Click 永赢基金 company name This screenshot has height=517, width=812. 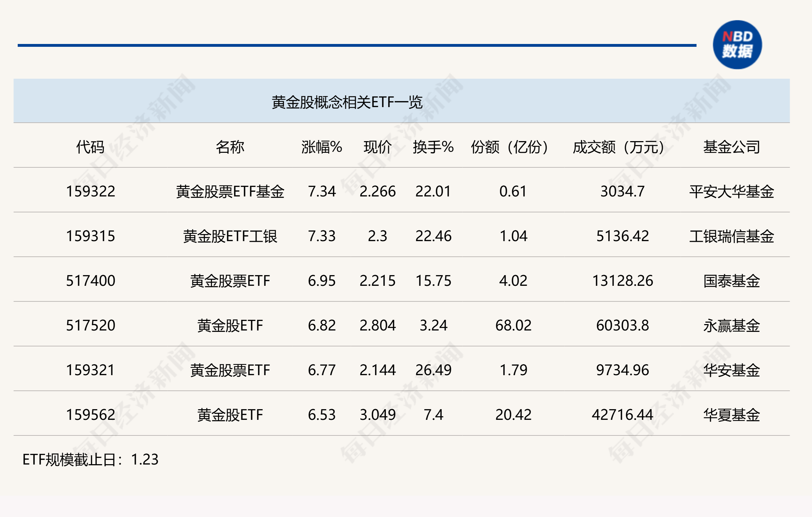[x=731, y=326]
